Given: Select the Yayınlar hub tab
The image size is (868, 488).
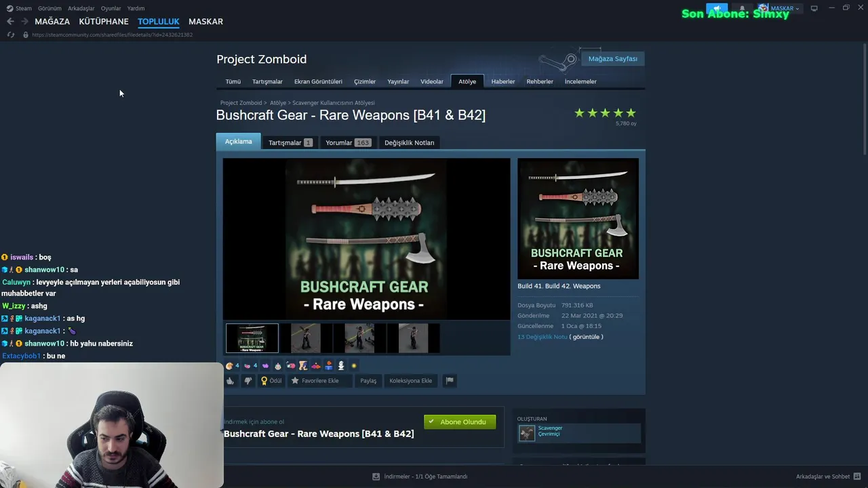Looking at the screenshot, I should point(398,81).
